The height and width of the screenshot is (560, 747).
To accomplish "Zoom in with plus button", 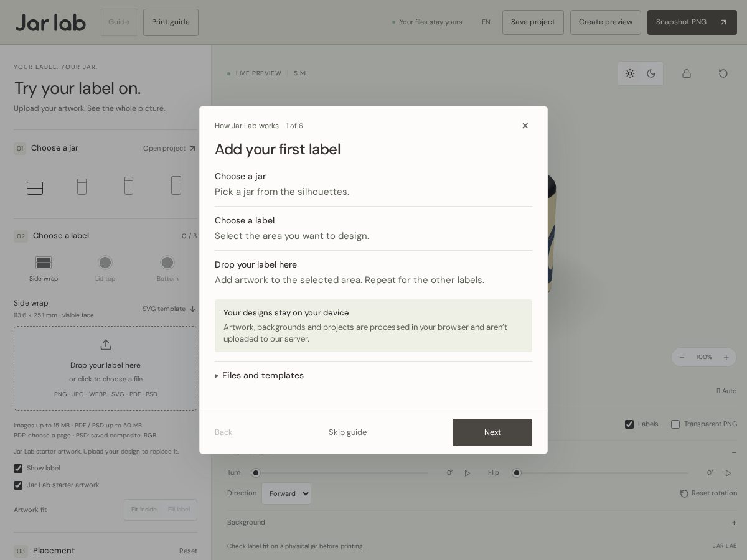I will click(x=726, y=357).
